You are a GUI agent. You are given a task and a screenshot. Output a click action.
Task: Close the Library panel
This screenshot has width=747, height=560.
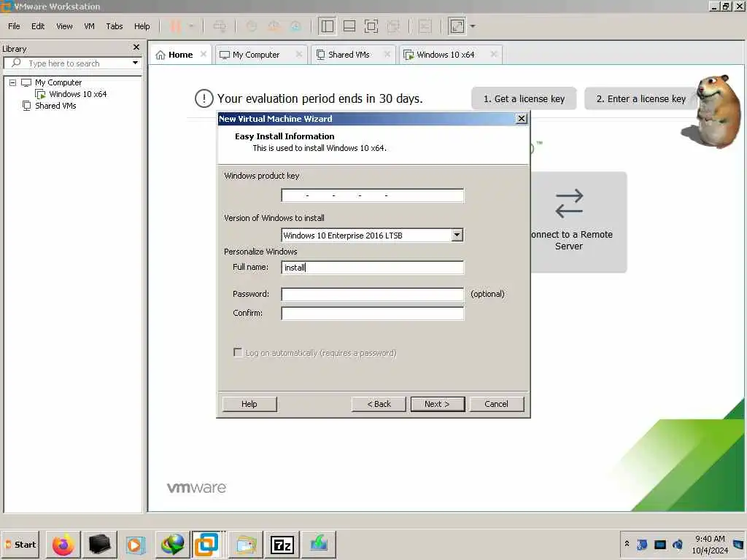(136, 47)
